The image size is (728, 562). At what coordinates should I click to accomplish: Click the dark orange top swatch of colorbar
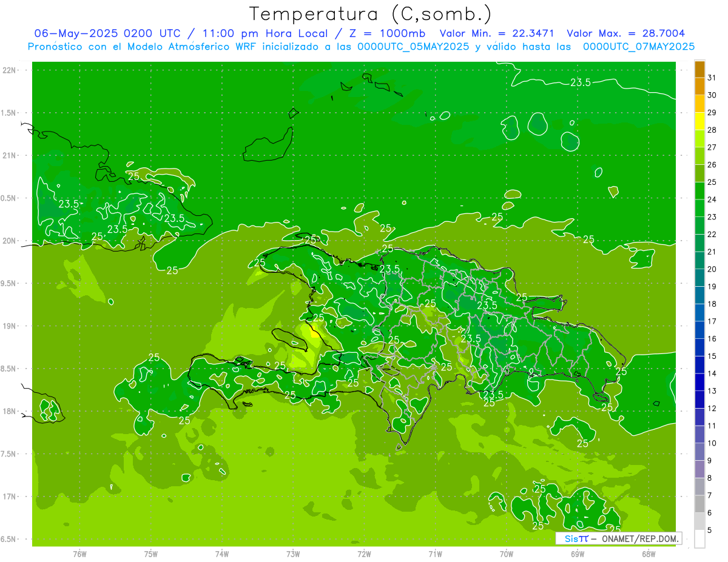coord(699,69)
